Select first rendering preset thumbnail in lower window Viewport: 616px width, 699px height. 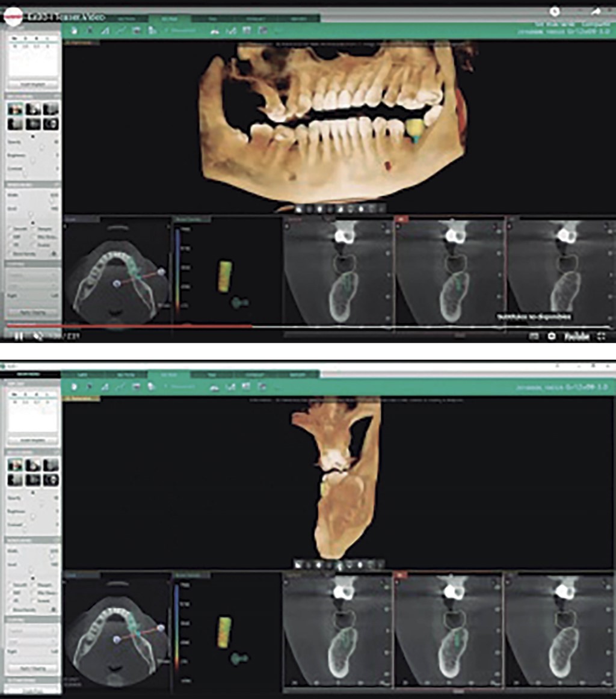point(16,465)
